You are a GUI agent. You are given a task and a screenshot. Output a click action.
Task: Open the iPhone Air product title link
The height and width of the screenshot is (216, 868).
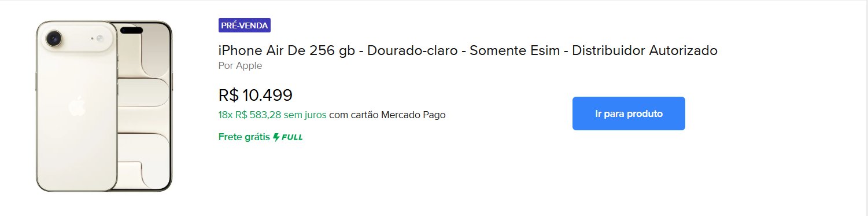(468, 50)
